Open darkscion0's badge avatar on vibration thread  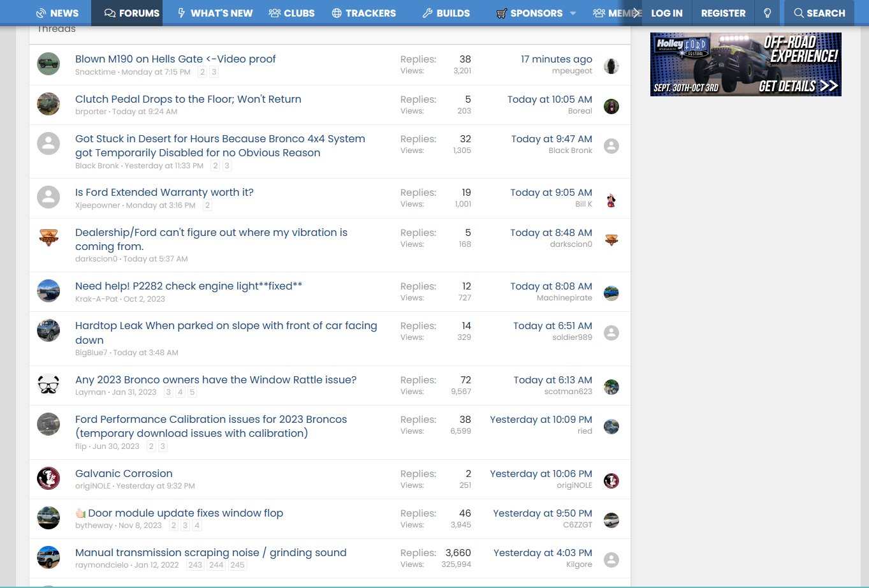[x=48, y=237]
